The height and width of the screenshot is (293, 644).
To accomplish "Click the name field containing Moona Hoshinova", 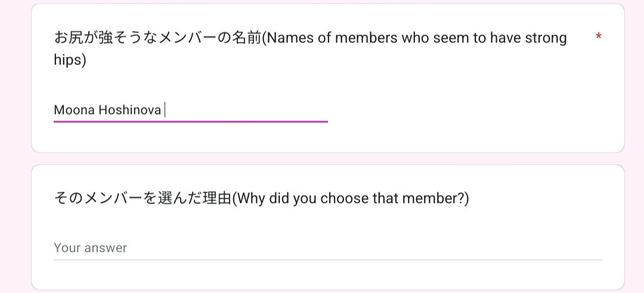I will (x=191, y=110).
